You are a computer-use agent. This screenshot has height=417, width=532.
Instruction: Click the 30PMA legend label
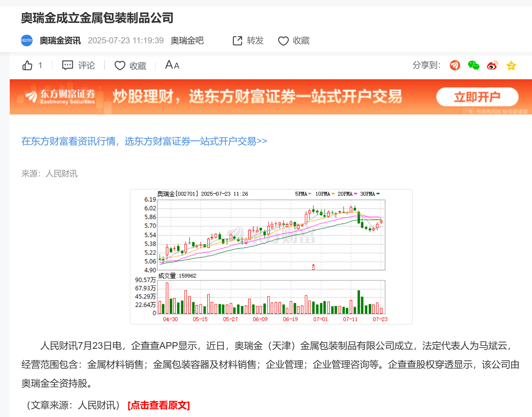point(368,194)
